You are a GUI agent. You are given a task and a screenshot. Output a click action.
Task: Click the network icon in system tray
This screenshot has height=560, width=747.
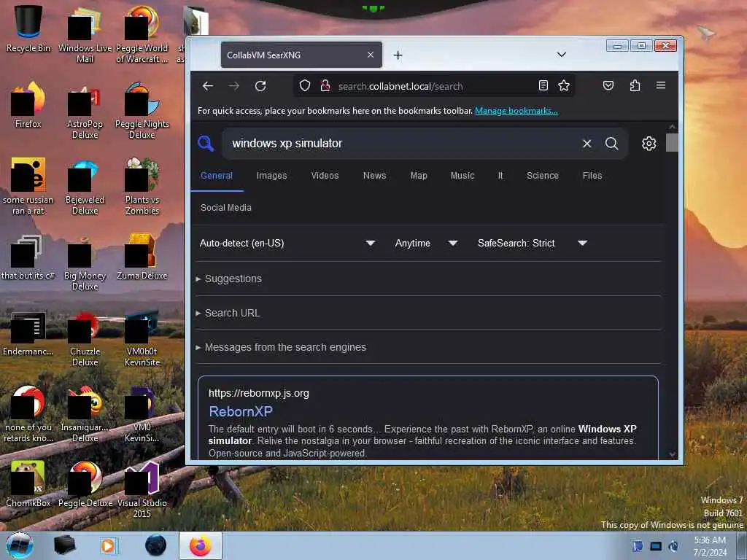[656, 546]
